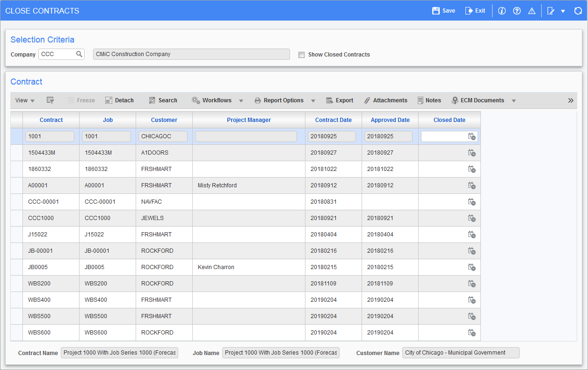The image size is (588, 370).
Task: Sort by the Project Manager column header
Action: pos(249,120)
